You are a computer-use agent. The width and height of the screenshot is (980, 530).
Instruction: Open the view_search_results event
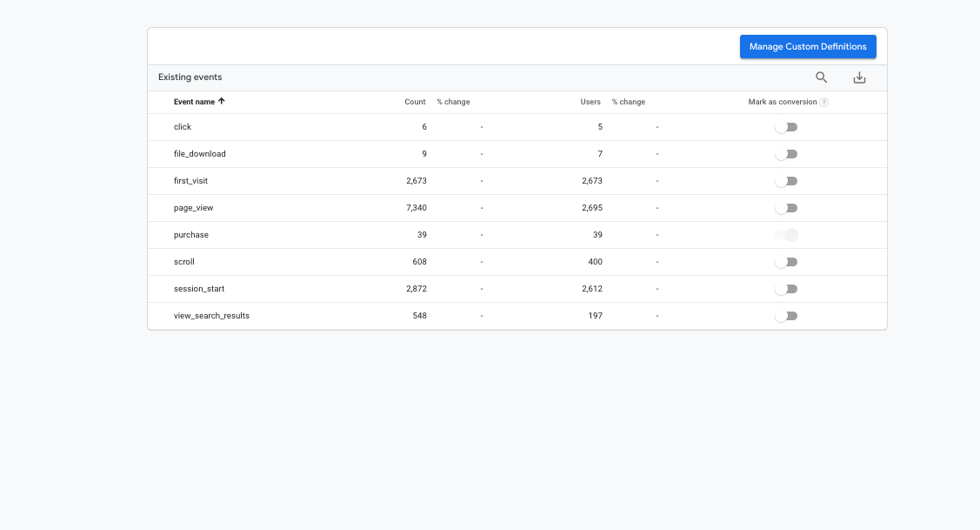point(211,316)
